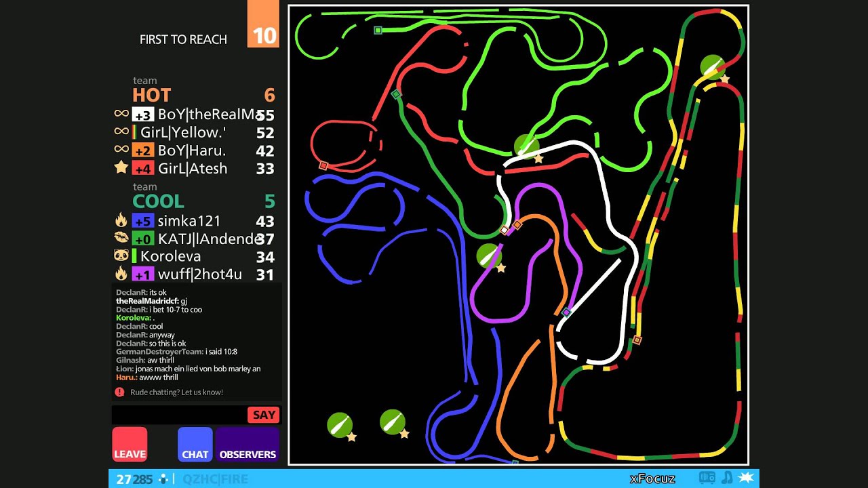
Task: Focus the chat message input field
Action: (180, 415)
